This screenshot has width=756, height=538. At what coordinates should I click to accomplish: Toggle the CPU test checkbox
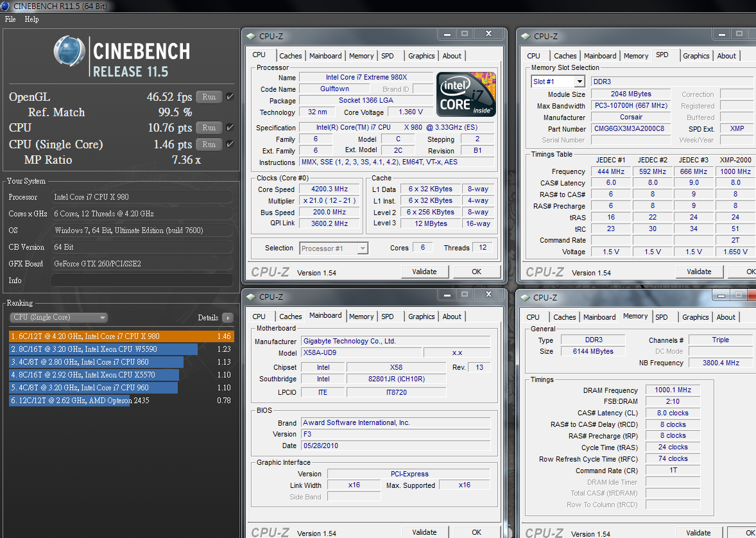(230, 128)
